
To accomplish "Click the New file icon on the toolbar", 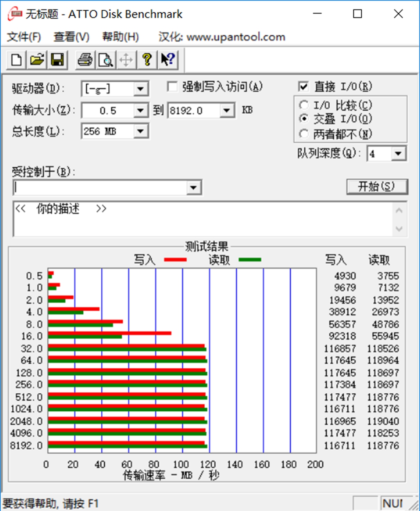I will tap(16, 59).
